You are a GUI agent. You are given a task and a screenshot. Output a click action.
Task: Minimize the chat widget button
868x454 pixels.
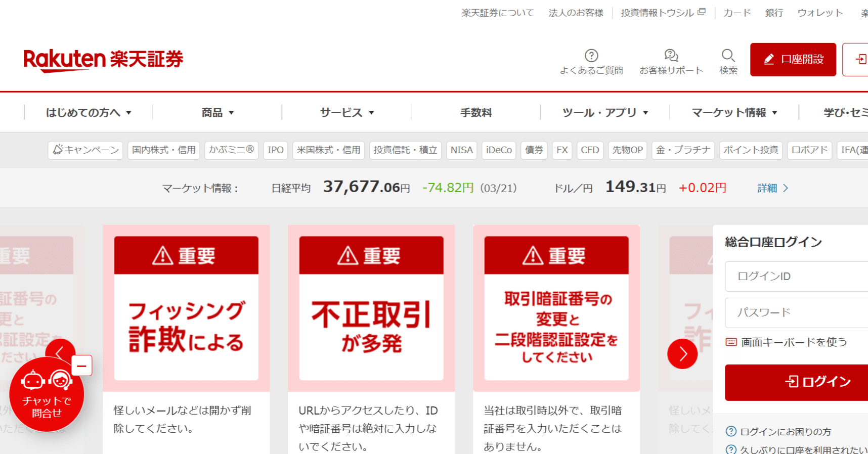click(82, 366)
